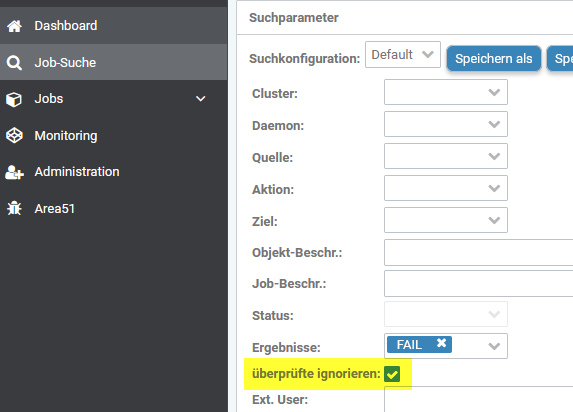The image size is (573, 412).
Task: Open the Suchkonfiguration Default dropdown
Action: [x=403, y=55]
